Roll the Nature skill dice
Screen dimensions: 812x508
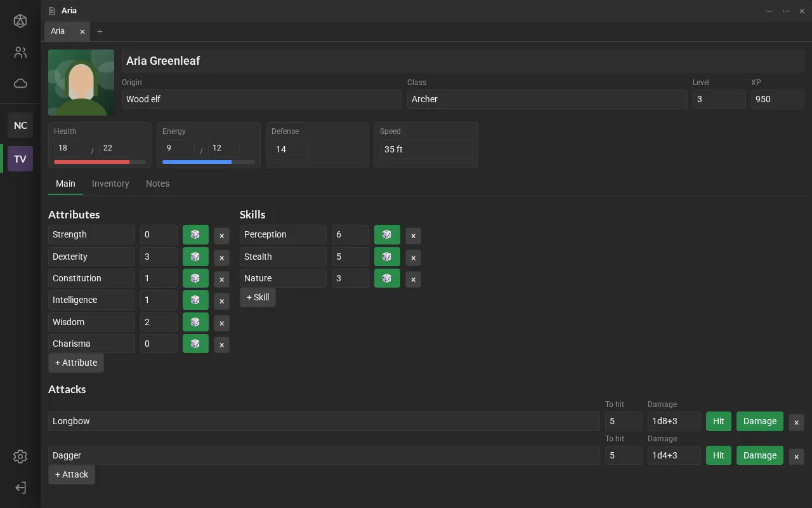tap(387, 278)
